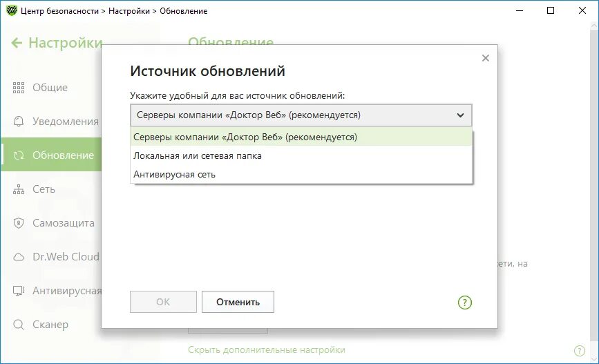Open Уведомления settings section
Image resolution: width=599 pixels, height=364 pixels.
[x=51, y=122]
